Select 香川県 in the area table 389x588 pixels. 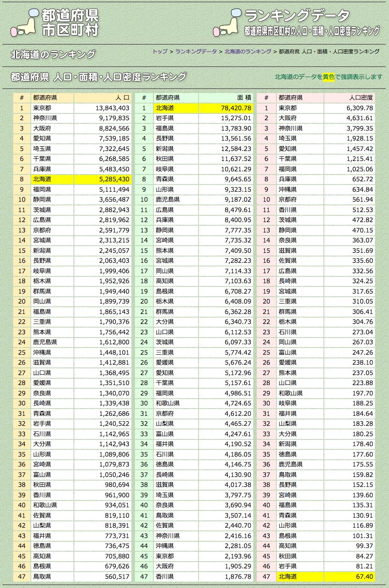click(165, 576)
